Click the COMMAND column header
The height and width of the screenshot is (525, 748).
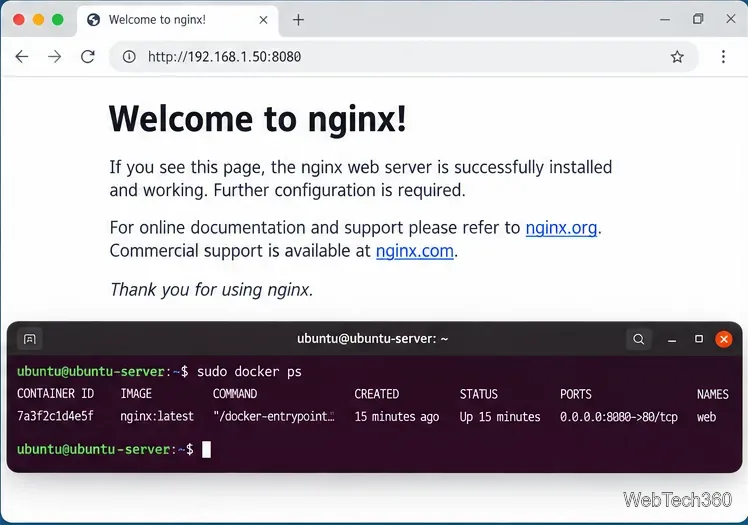(235, 394)
